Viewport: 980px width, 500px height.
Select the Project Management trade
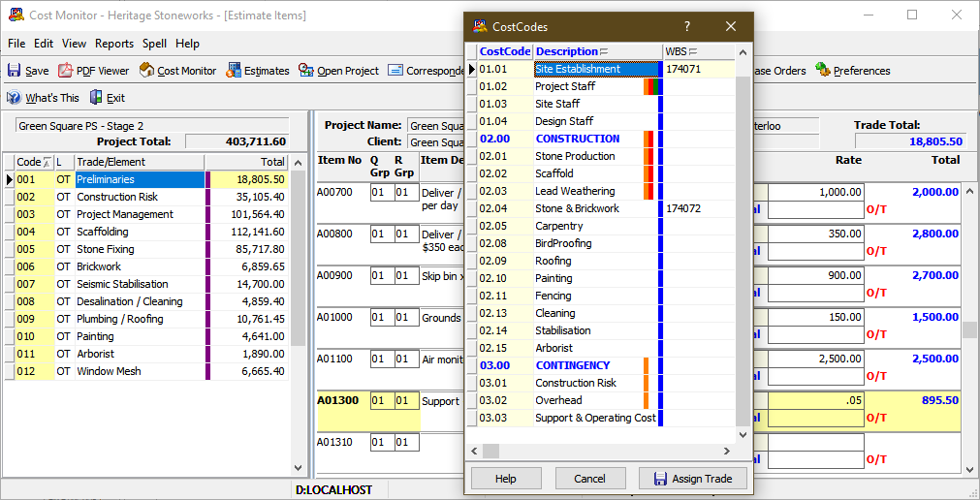(x=146, y=214)
